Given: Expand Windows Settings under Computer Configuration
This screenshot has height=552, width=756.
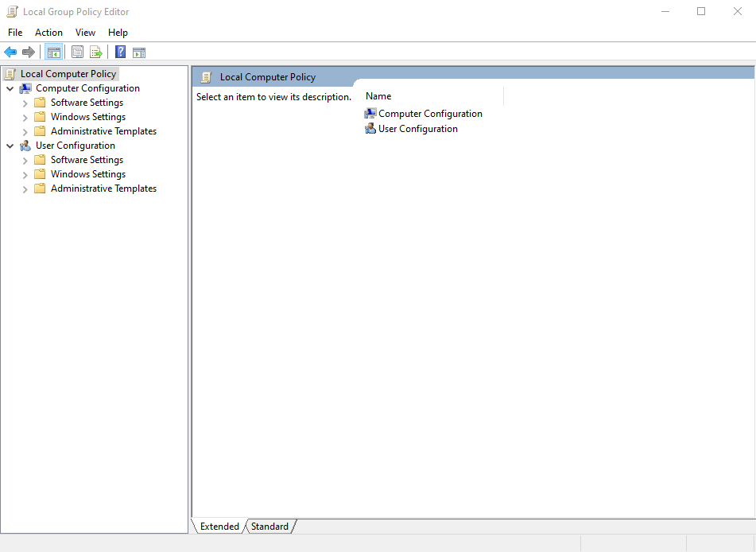Looking at the screenshot, I should coord(25,117).
